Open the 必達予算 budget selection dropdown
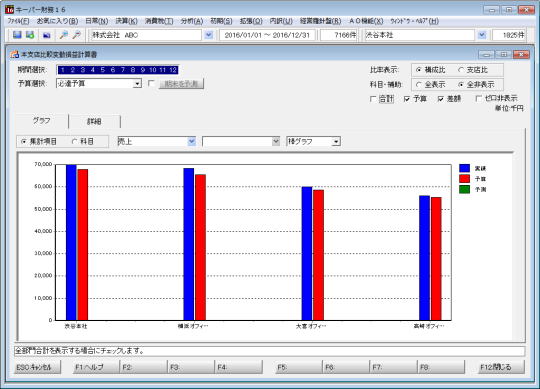 tap(137, 84)
